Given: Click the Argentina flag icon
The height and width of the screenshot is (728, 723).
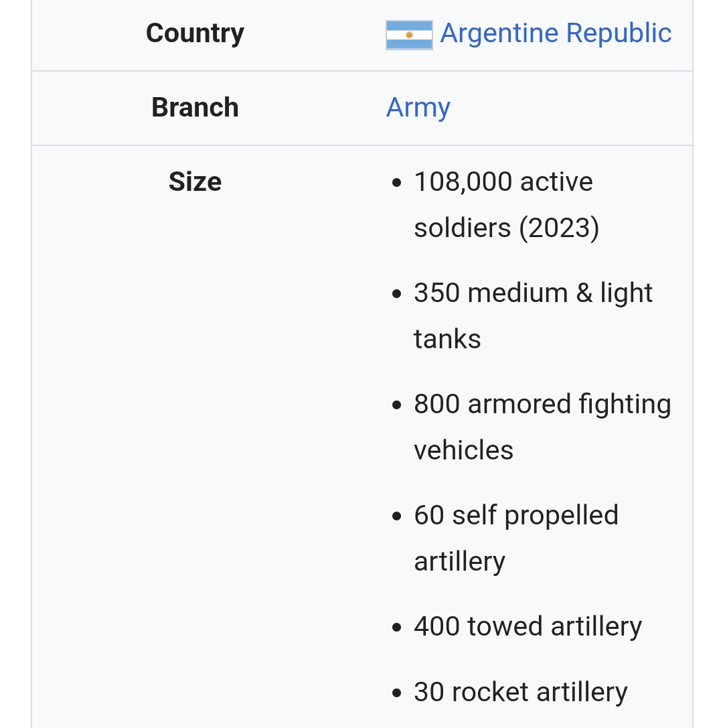Looking at the screenshot, I should 409,34.
